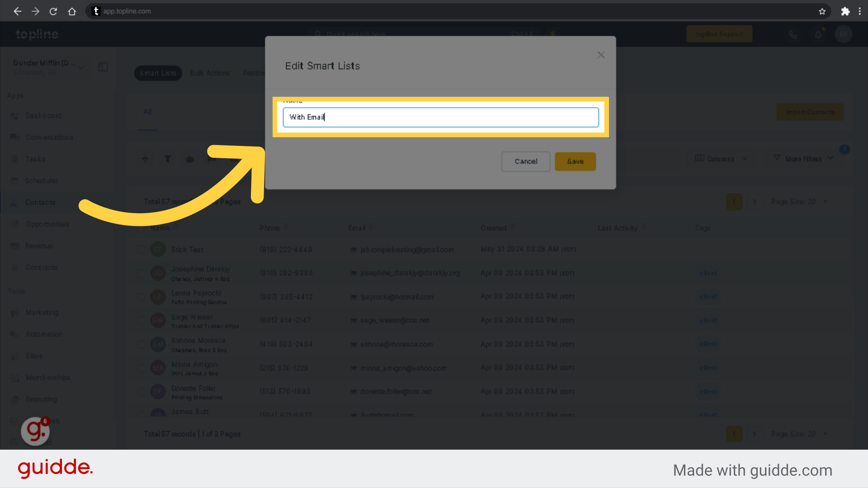This screenshot has width=868, height=488.
Task: Go back in browser history
Action: pyautogui.click(x=17, y=11)
